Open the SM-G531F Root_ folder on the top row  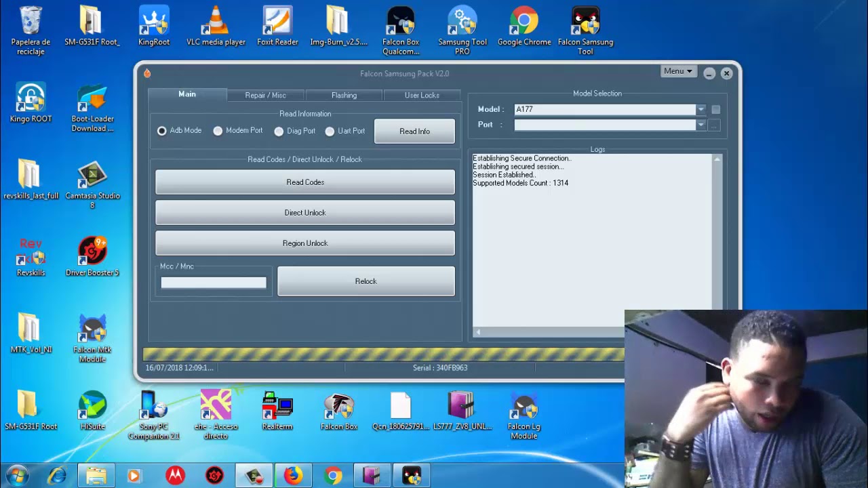tap(92, 27)
